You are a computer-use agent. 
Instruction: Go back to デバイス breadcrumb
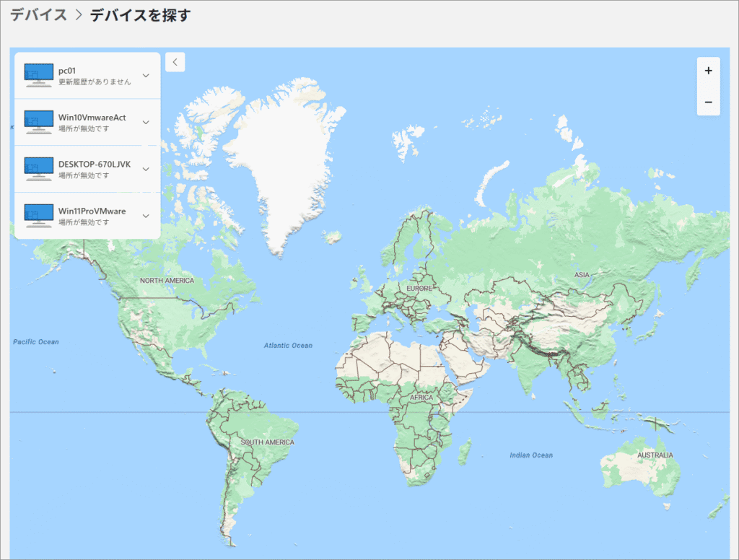pos(39,15)
